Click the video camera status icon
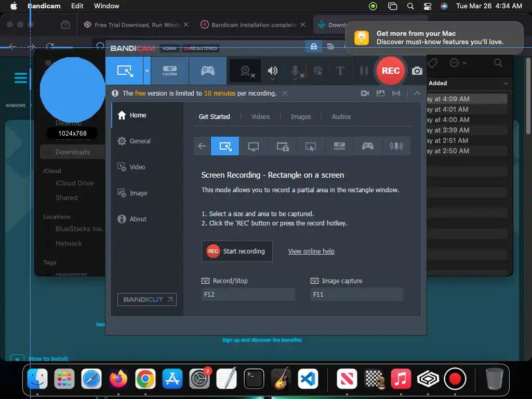532x399 pixels. tap(365, 94)
